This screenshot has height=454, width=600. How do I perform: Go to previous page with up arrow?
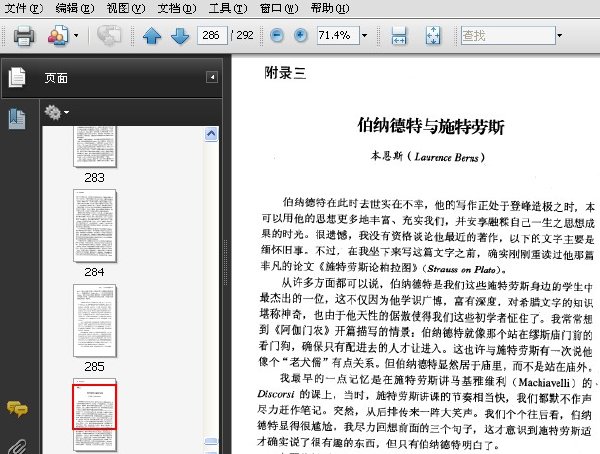click(152, 36)
